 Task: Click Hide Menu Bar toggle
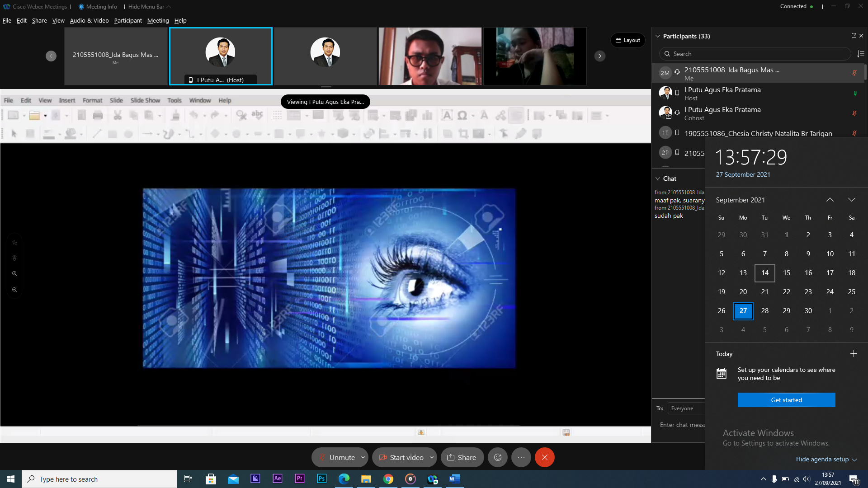(x=149, y=6)
